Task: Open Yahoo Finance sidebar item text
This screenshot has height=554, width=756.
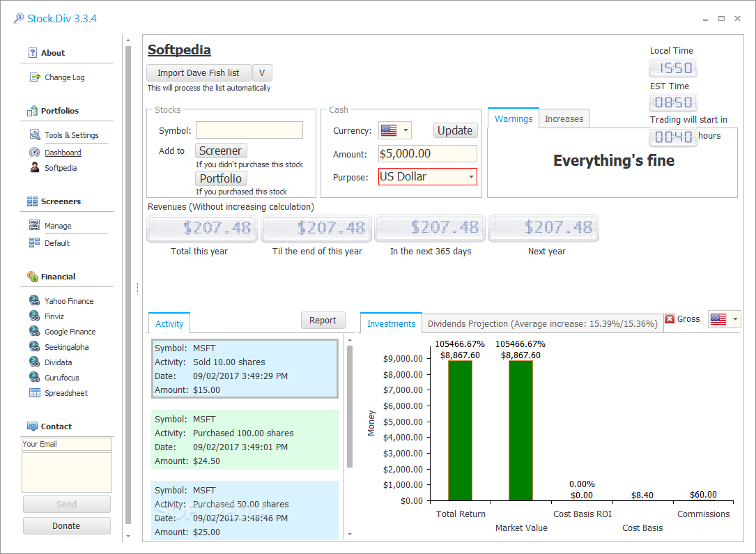Action: (x=69, y=301)
